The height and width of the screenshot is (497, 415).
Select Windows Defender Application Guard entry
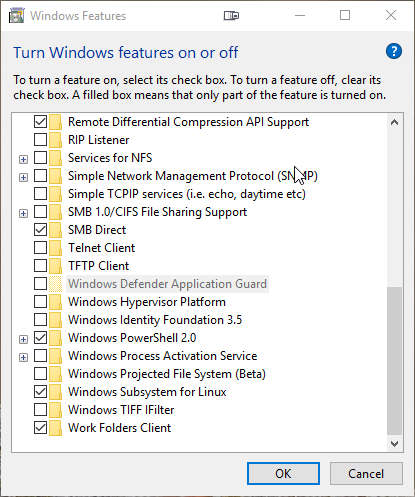pos(167,284)
